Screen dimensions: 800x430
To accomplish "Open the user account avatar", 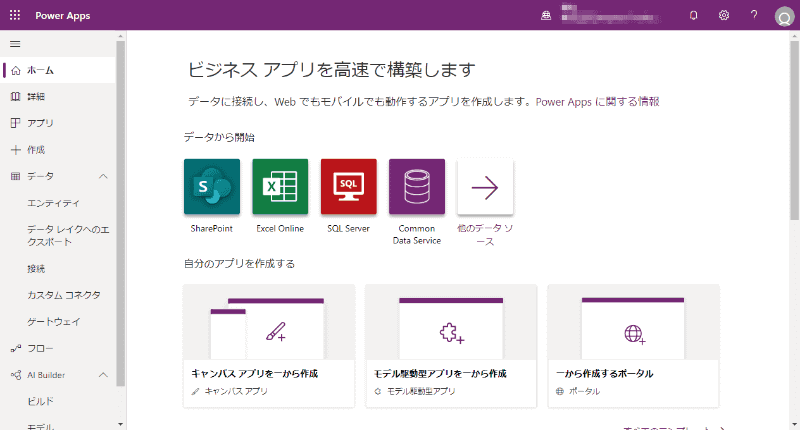I will [784, 17].
